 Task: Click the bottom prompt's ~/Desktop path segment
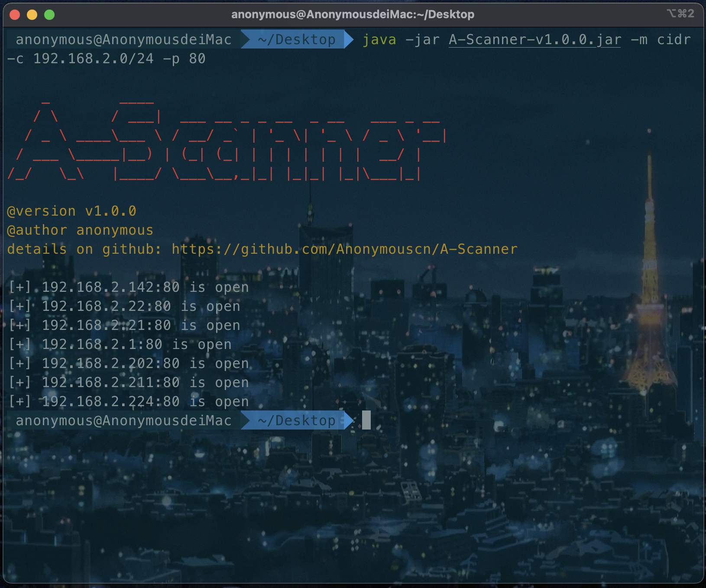pyautogui.click(x=297, y=420)
